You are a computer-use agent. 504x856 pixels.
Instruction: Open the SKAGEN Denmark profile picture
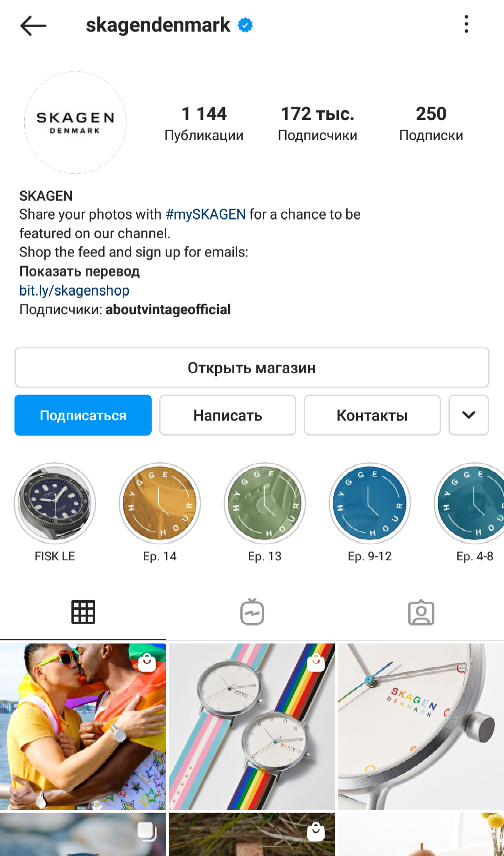75,122
